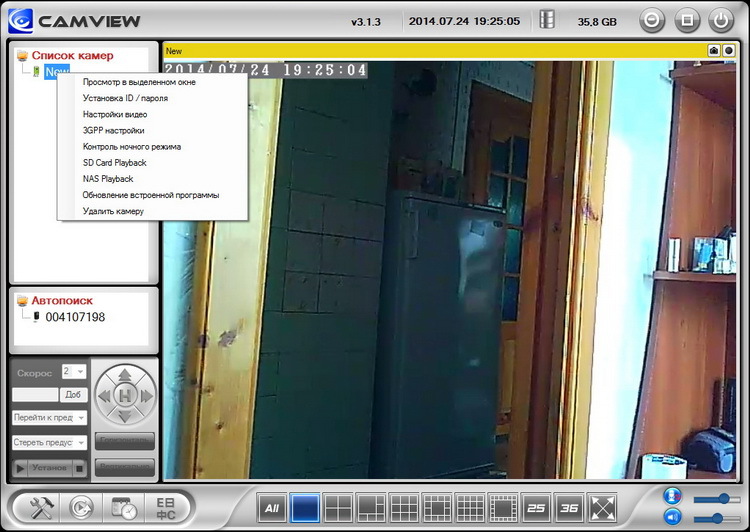Viewport: 750px width, 532px height.
Task: Choose Удалить камеру from the context menu
Action: (113, 211)
